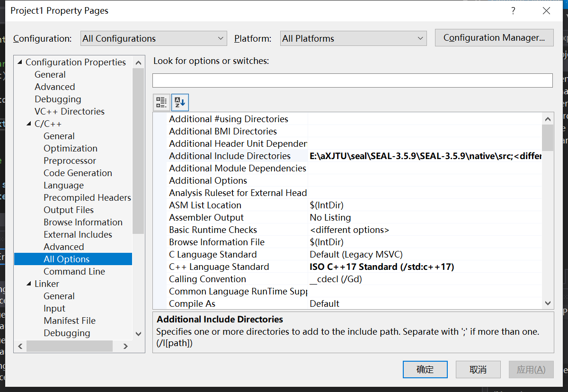Viewport: 568px width, 392px height.
Task: Click the property list scrollbar down arrow
Action: click(x=548, y=303)
